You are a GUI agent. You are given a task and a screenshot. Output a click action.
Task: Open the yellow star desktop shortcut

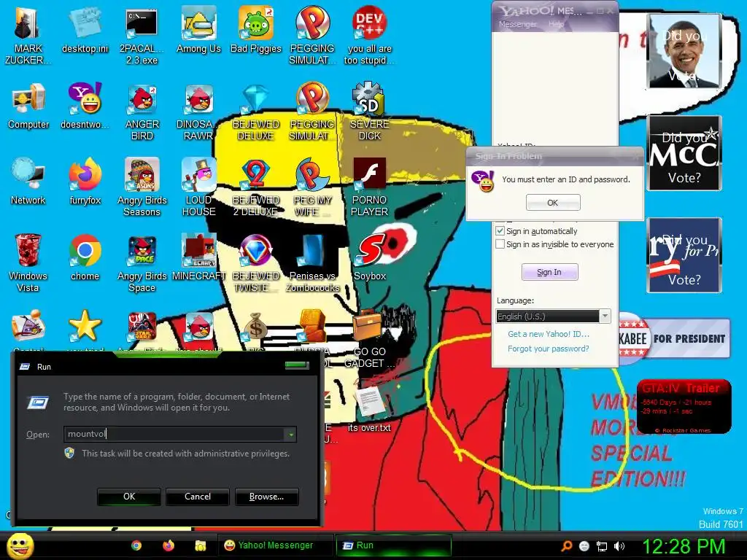click(85, 327)
